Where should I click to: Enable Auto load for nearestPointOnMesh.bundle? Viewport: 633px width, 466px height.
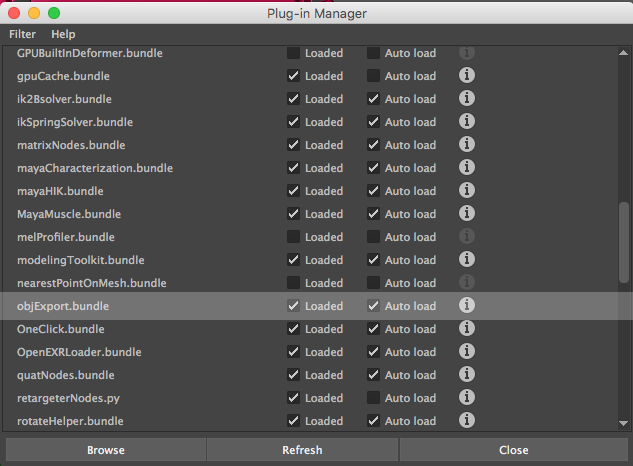point(373,283)
